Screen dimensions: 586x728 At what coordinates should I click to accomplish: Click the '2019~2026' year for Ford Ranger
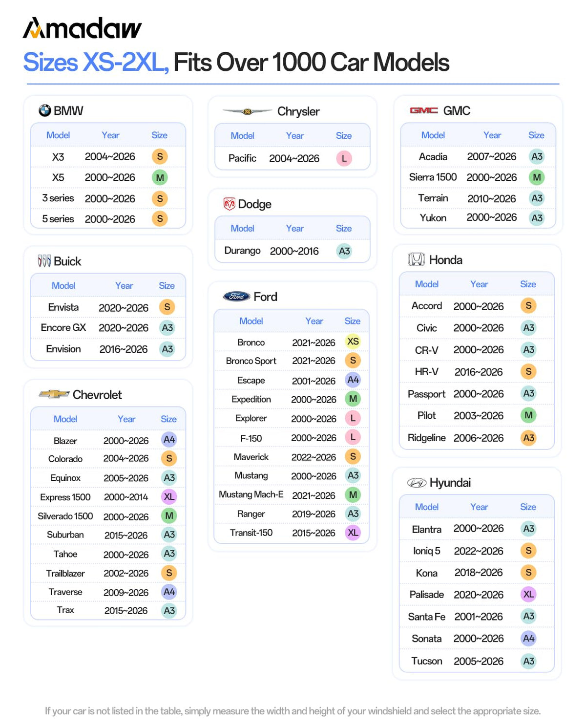(314, 514)
